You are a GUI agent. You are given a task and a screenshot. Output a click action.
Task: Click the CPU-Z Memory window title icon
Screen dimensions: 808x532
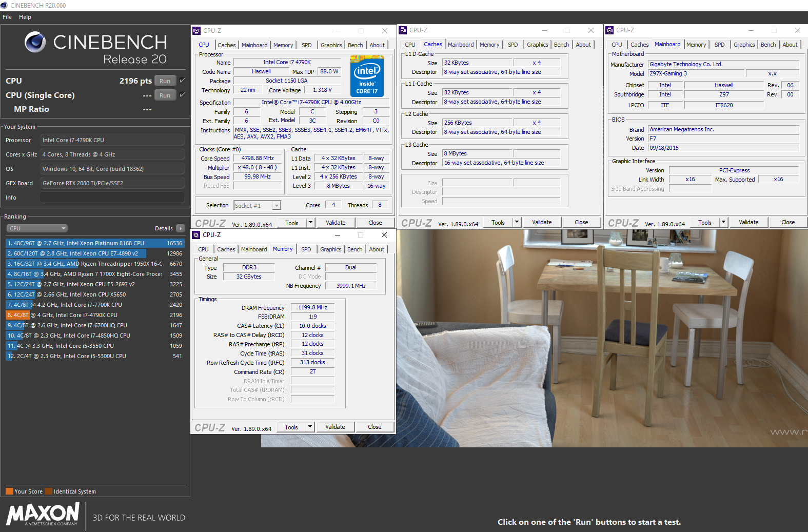tap(196, 235)
